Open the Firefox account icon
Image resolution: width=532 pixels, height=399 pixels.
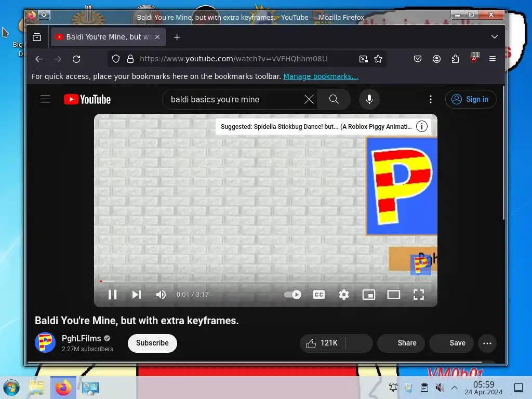click(436, 59)
